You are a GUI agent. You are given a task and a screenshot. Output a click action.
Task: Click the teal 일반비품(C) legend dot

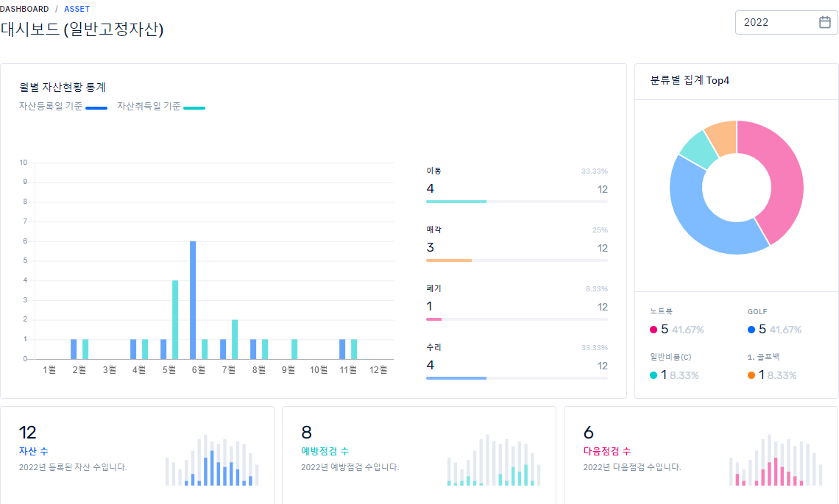pos(654,375)
